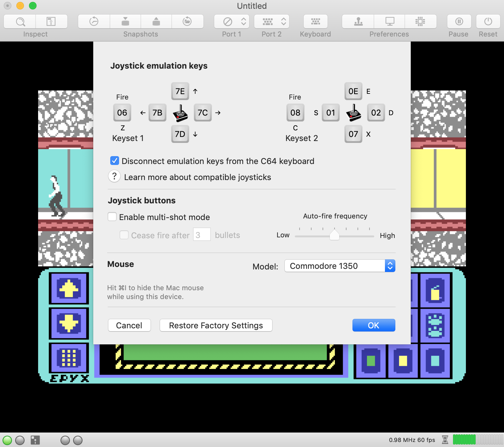Open the Port 1 device dropdown

(x=232, y=21)
